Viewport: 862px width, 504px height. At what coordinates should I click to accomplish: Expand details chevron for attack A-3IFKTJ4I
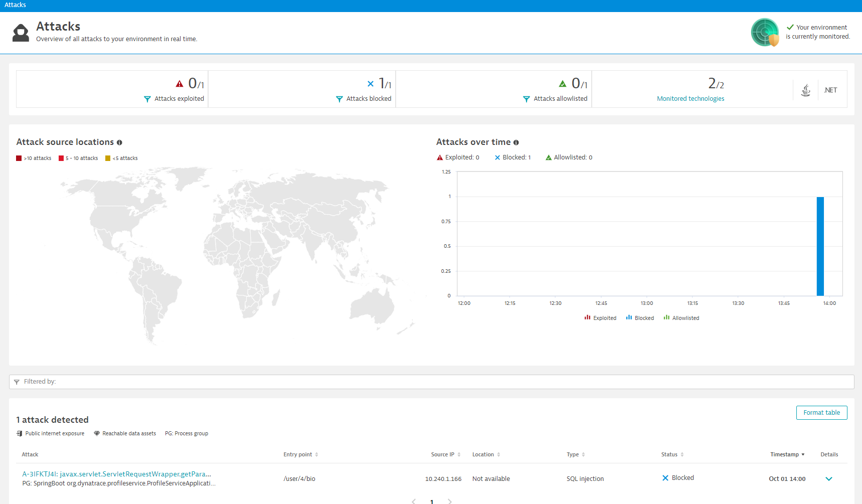[829, 479]
